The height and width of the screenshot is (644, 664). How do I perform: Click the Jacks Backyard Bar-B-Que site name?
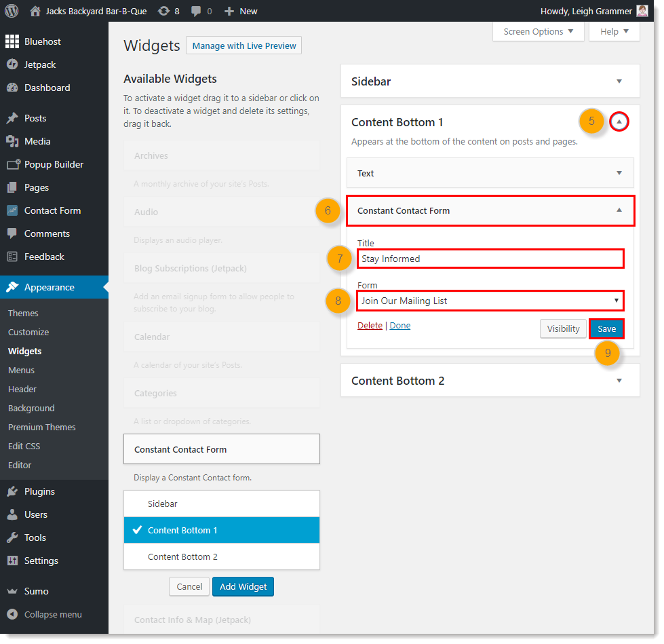[96, 11]
